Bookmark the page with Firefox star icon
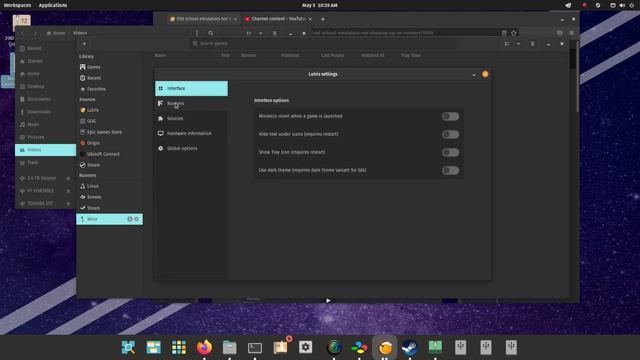The width and height of the screenshot is (640, 360). [x=513, y=33]
